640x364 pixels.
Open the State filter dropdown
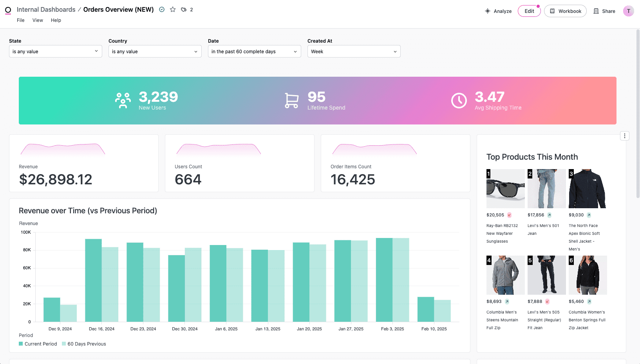pyautogui.click(x=55, y=51)
